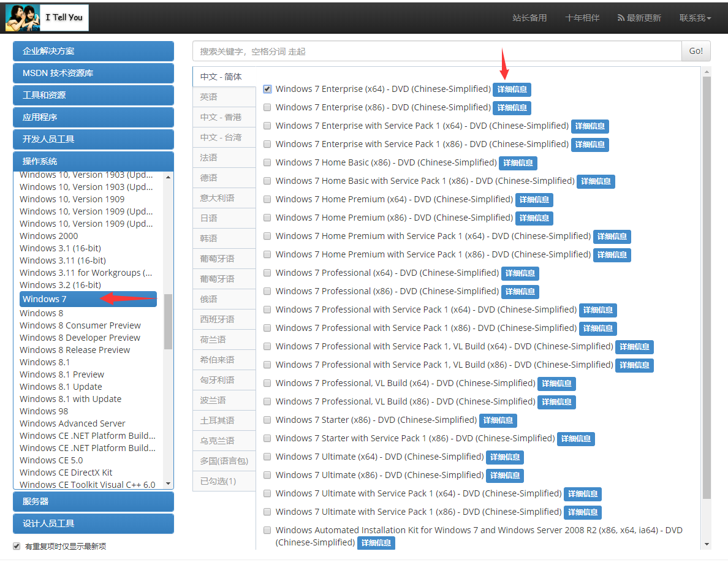Click the file list scrollbar thumb
The image size is (728, 562).
pos(707,288)
